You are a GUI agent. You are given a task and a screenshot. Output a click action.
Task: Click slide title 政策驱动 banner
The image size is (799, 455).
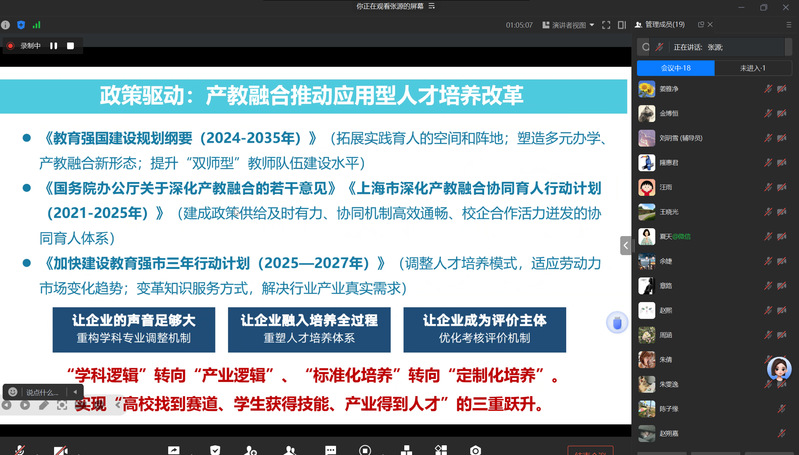pyautogui.click(x=313, y=96)
